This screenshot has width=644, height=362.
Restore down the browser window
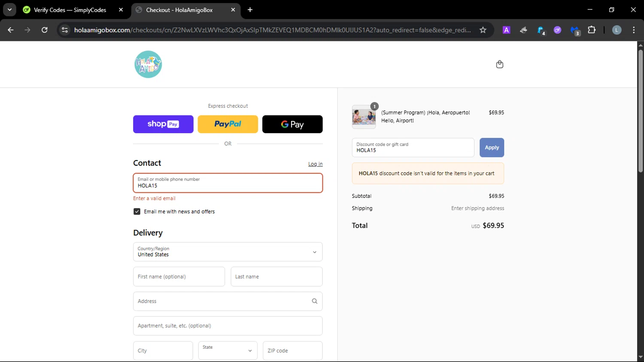coord(611,9)
